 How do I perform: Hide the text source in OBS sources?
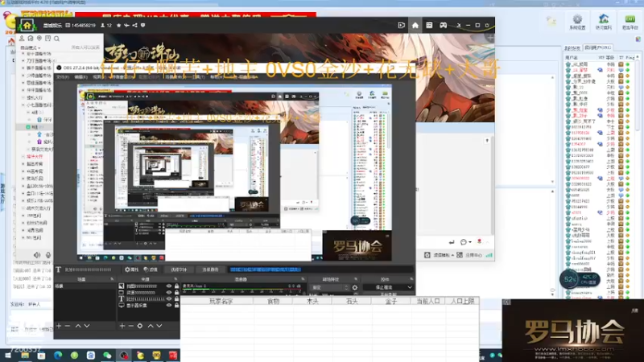169,298
